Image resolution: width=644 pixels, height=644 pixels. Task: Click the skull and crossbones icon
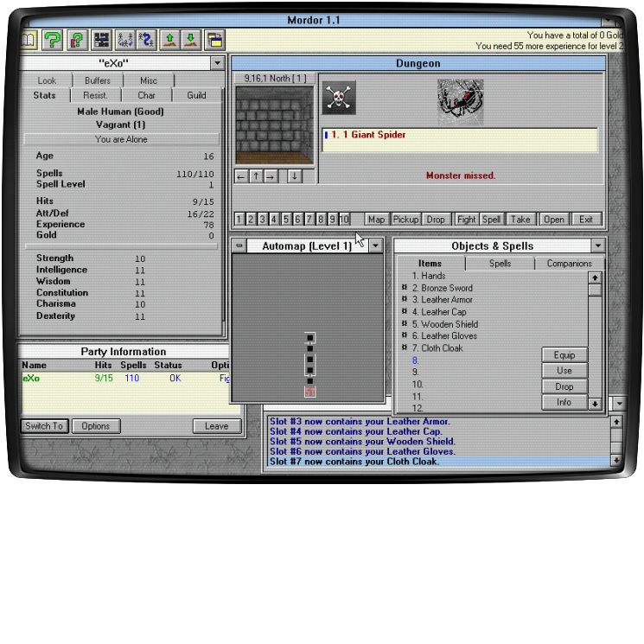click(339, 98)
